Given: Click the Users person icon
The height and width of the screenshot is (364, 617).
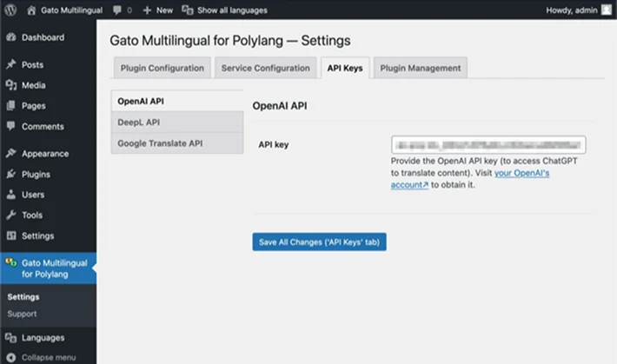Looking at the screenshot, I should [11, 195].
